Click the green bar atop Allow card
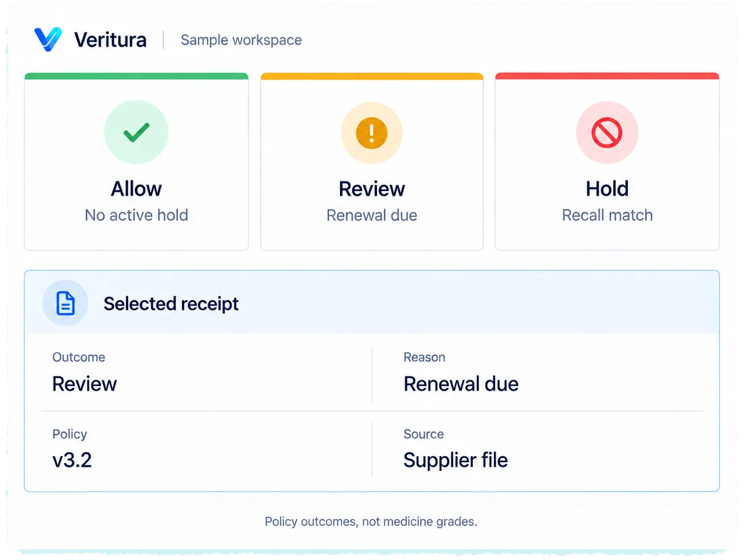This screenshot has width=742, height=560. [136, 76]
